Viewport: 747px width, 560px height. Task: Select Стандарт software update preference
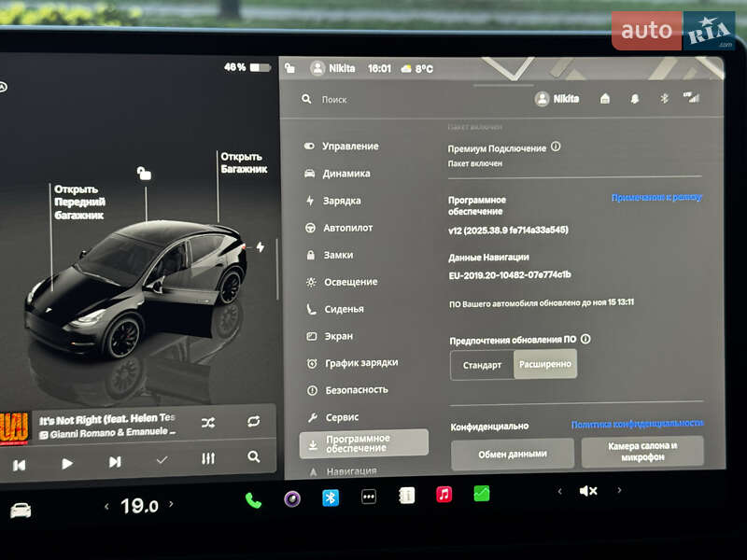coord(480,365)
